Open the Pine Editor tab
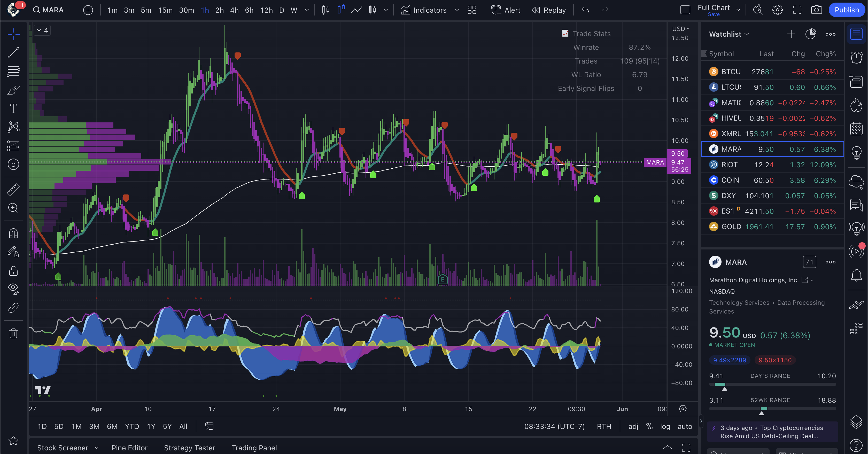The height and width of the screenshot is (454, 868). (x=129, y=448)
